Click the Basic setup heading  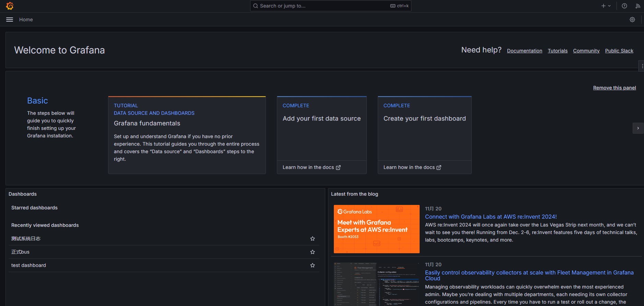37,101
